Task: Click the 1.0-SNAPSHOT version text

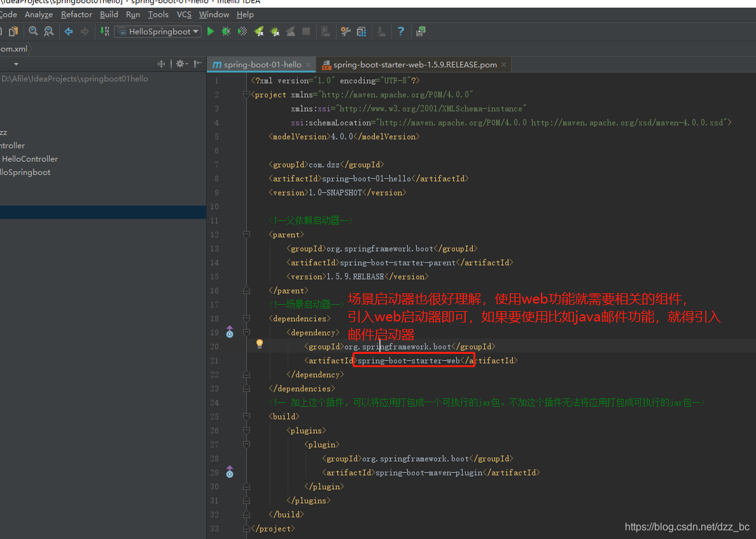Action: 335,193
